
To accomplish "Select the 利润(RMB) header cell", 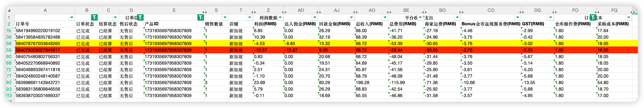I will [268, 24].
